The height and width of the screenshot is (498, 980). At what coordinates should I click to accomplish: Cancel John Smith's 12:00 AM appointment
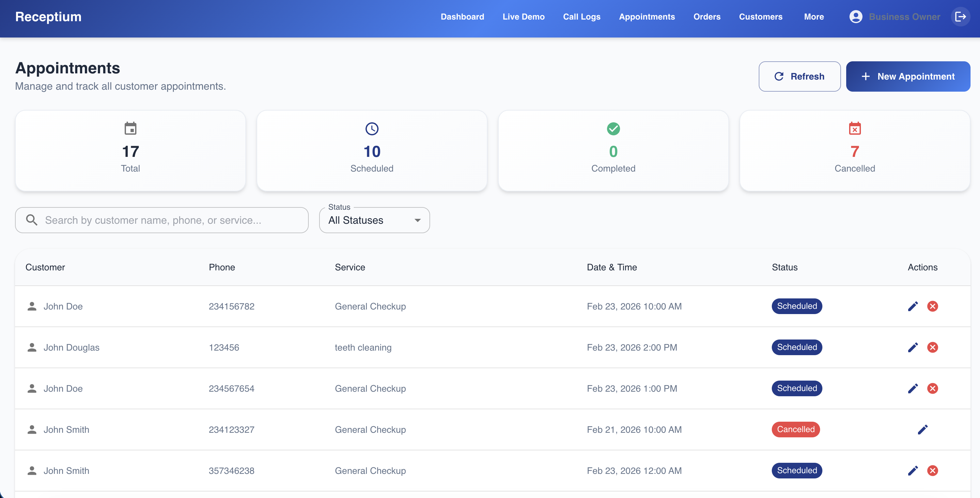(932, 471)
